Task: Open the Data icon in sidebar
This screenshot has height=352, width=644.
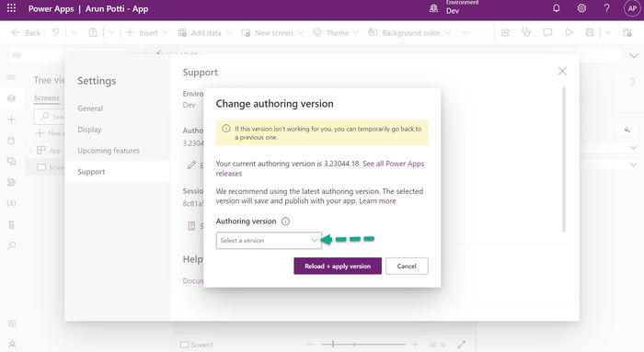Action: pyautogui.click(x=11, y=141)
